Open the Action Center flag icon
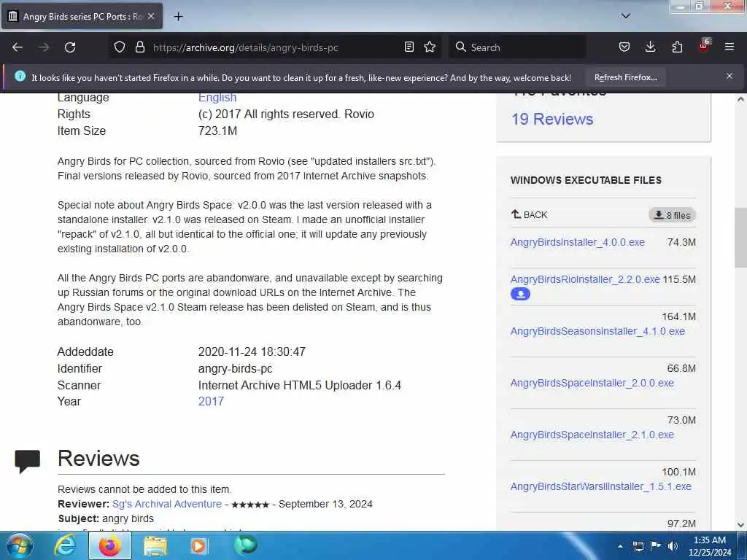Image resolution: width=747 pixels, height=560 pixels. tap(656, 546)
